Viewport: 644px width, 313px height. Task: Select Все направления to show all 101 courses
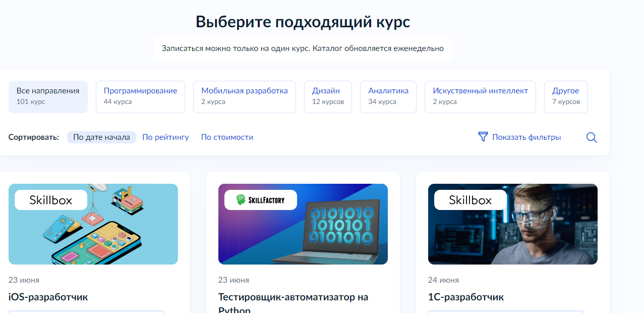[x=48, y=96]
